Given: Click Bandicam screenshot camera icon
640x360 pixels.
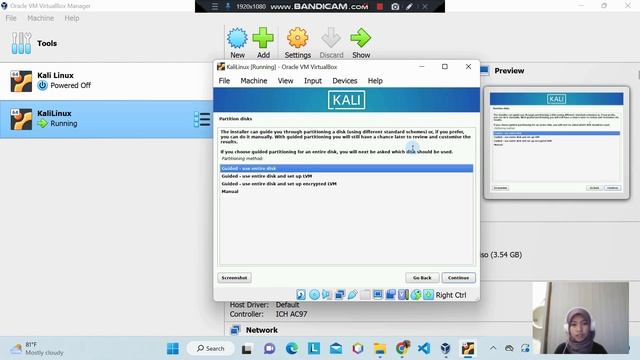Looking at the screenshot, I should (395, 7).
